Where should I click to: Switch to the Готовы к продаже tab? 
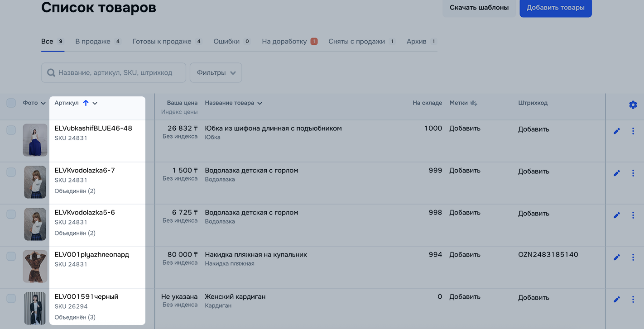(167, 41)
